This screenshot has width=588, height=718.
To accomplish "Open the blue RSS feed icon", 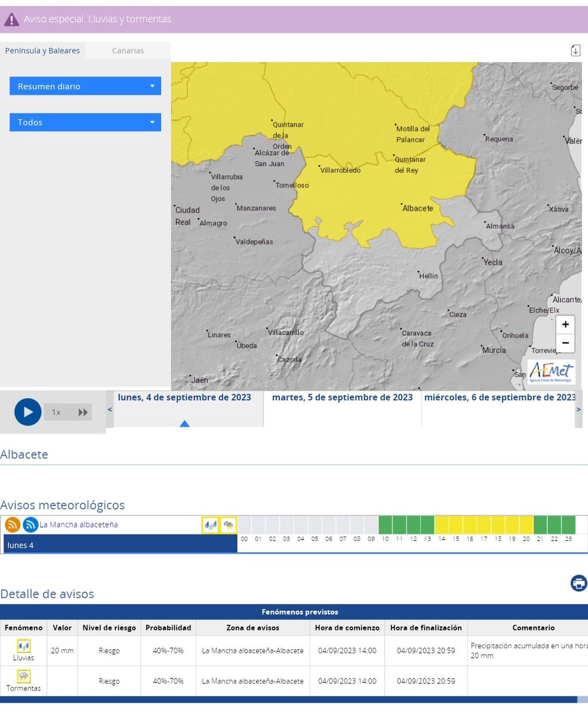I will 31,525.
